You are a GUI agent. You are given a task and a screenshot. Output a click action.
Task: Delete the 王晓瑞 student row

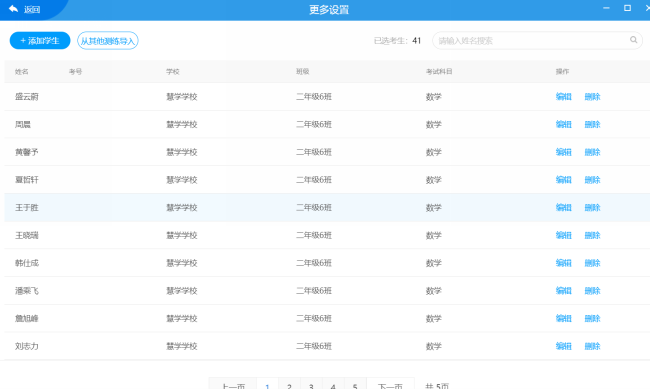[x=592, y=235]
